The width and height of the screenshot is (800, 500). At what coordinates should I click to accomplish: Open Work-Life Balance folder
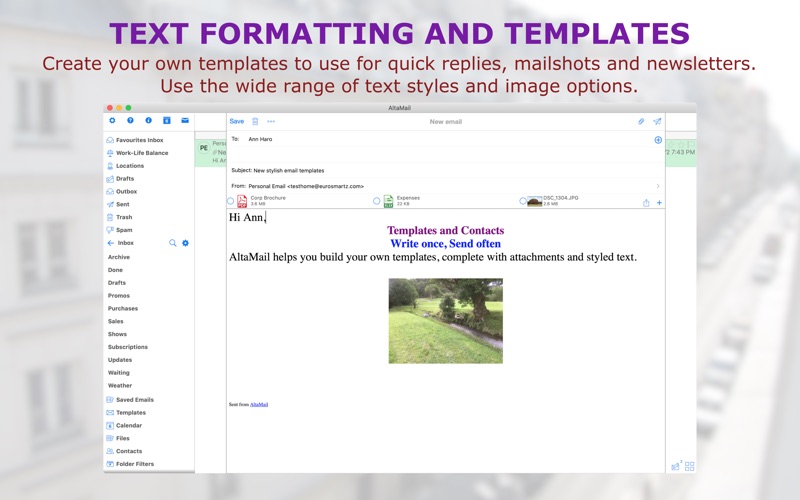[x=142, y=153]
